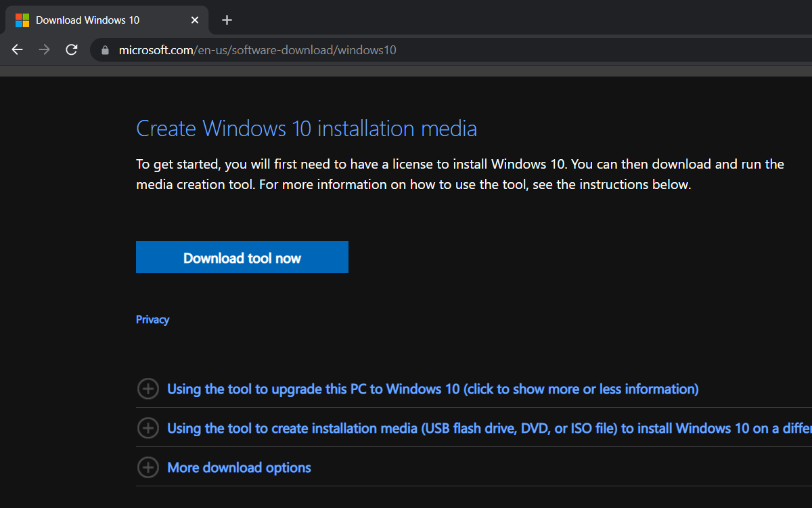Expand plus icon for upgrade this PC section
The width and height of the screenshot is (812, 508).
(148, 389)
